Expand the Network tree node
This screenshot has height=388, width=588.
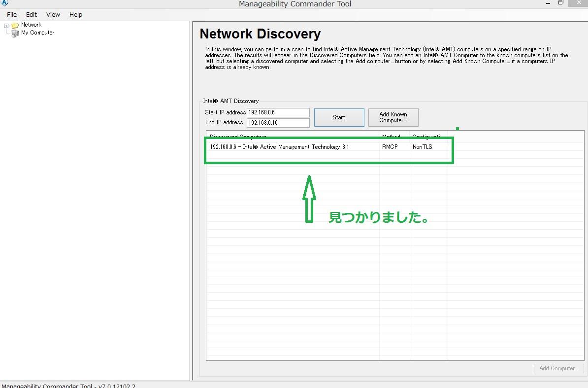coord(6,26)
